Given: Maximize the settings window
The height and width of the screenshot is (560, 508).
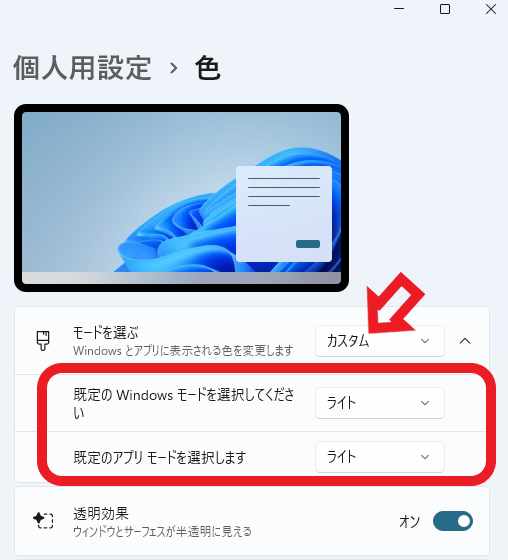Looking at the screenshot, I should coord(445,9).
